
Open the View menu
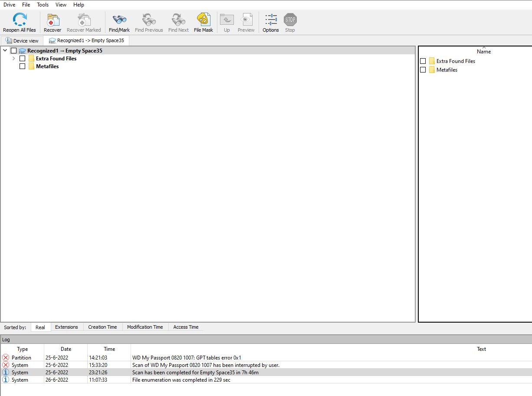(x=61, y=5)
